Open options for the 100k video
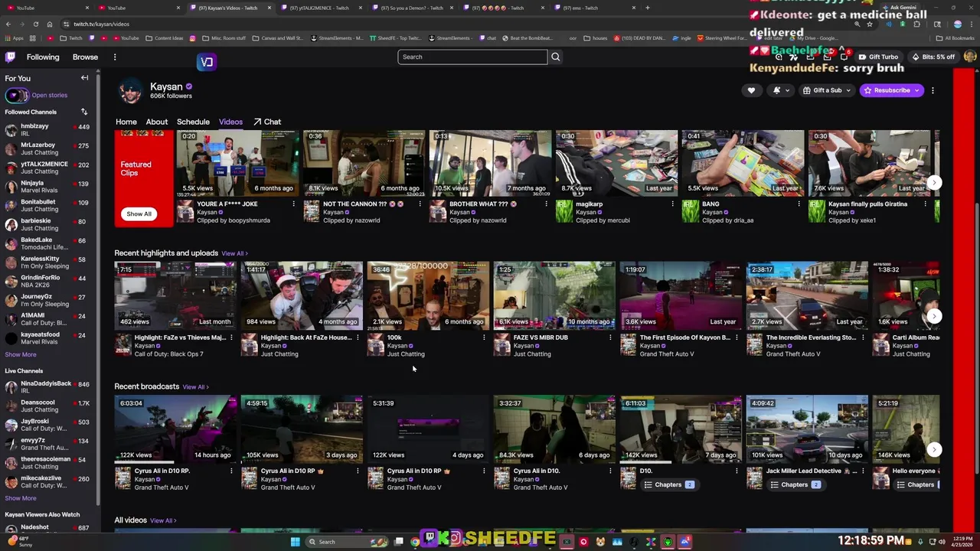Image resolution: width=980 pixels, height=551 pixels. pyautogui.click(x=484, y=337)
